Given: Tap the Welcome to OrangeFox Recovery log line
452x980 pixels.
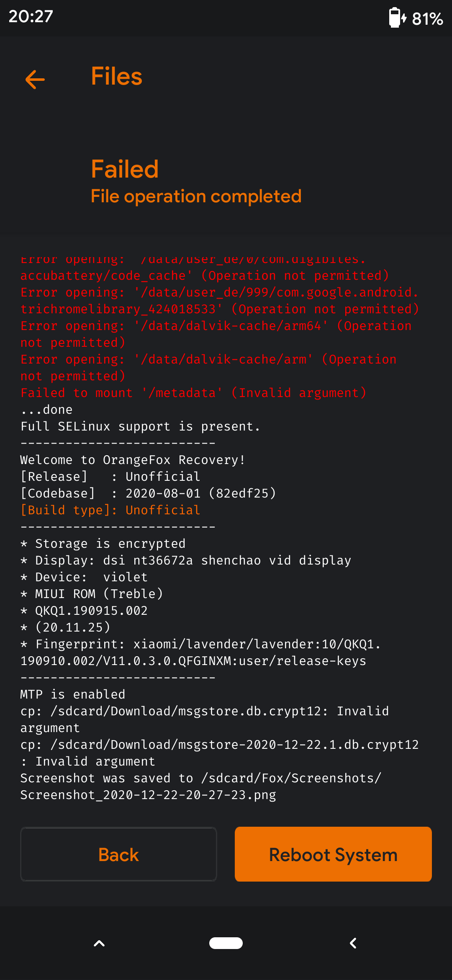Looking at the screenshot, I should pyautogui.click(x=133, y=460).
